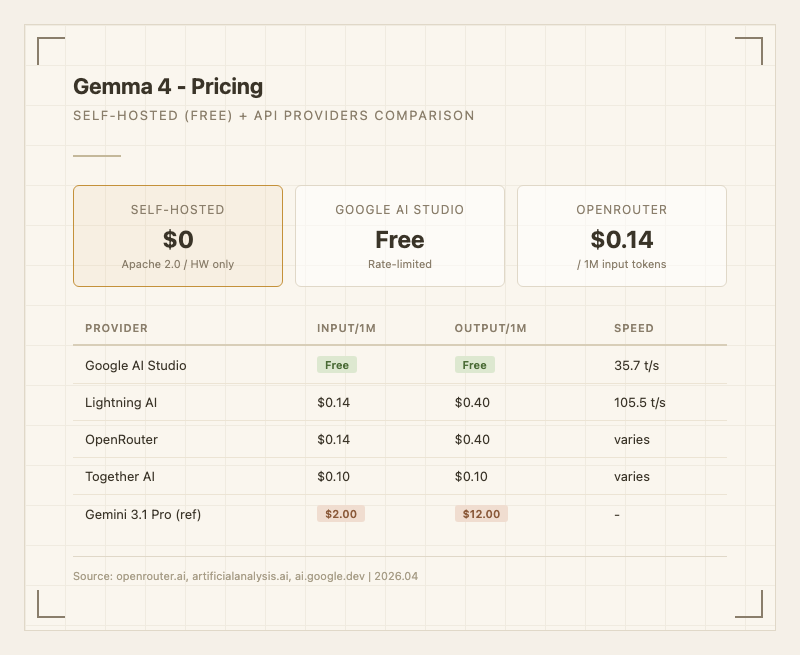Screen dimensions: 800x655
Task: Sort by the INPUT/1M column header
Action: [x=346, y=328]
